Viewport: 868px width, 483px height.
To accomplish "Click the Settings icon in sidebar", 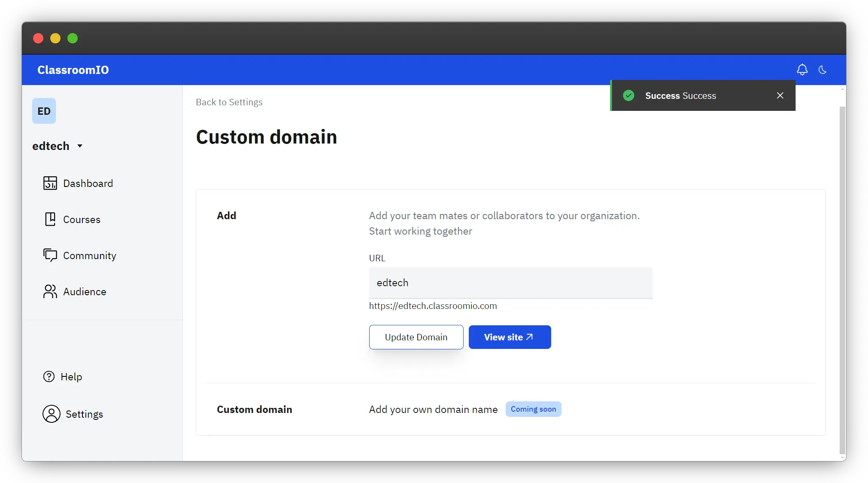I will [51, 414].
